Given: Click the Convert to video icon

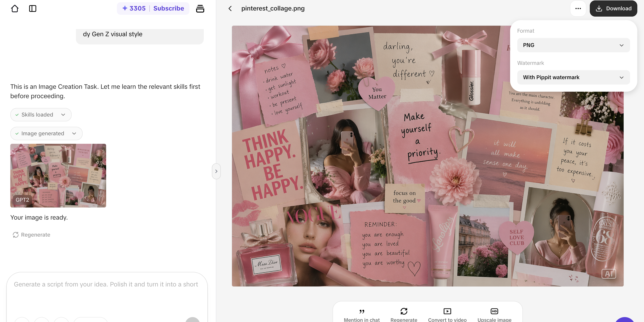Looking at the screenshot, I should tap(447, 311).
